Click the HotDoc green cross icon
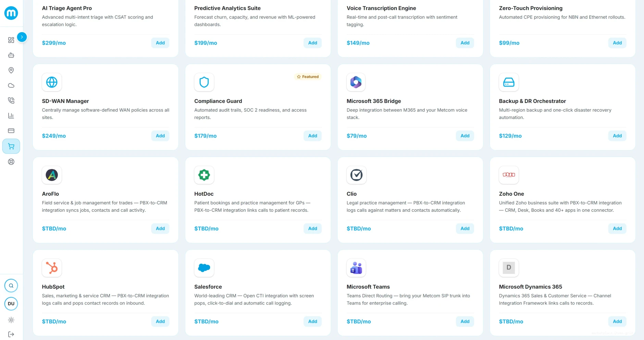644x340 pixels. 204,175
